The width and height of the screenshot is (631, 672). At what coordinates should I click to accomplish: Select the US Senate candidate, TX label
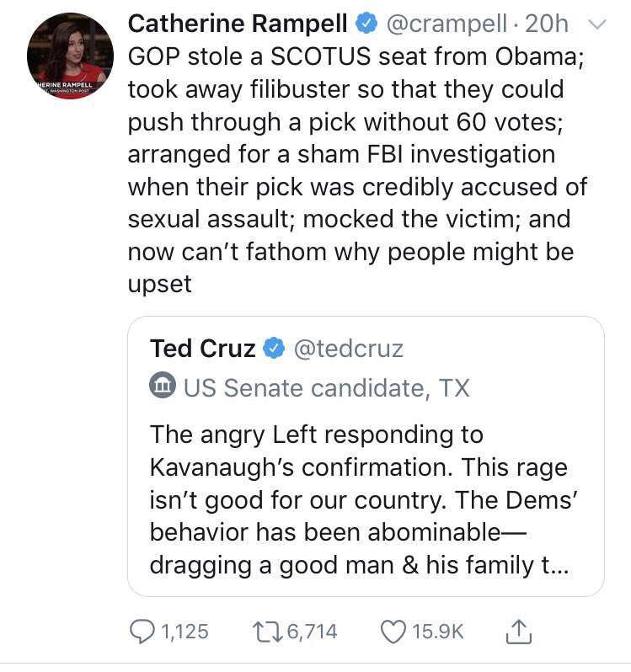coord(326,387)
